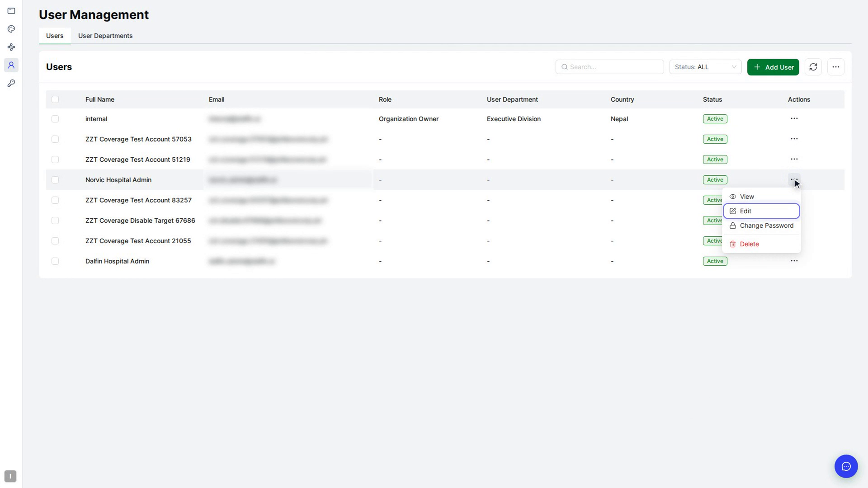Open the chat support bubble
The height and width of the screenshot is (488, 868).
846,466
